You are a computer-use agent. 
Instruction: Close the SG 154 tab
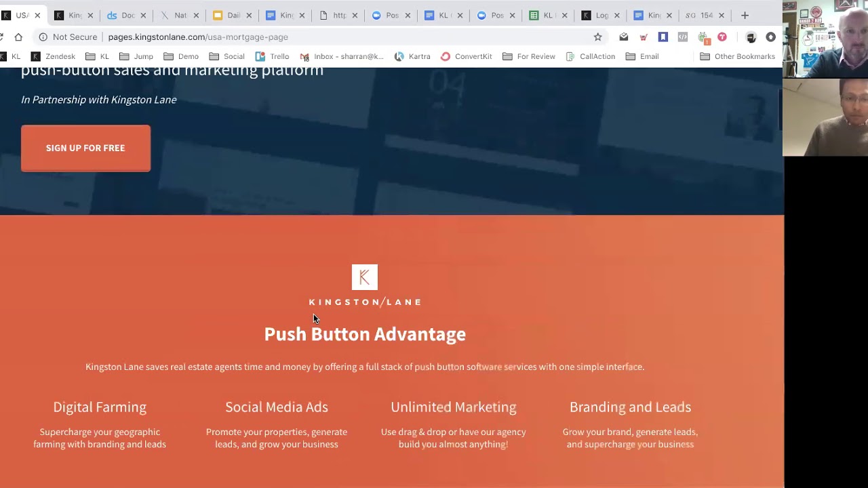point(722,15)
